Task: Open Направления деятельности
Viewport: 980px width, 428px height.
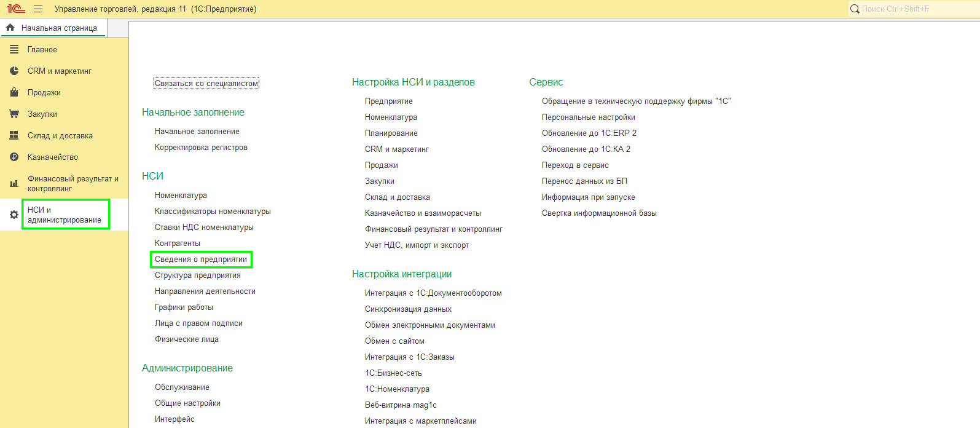Action: 205,291
